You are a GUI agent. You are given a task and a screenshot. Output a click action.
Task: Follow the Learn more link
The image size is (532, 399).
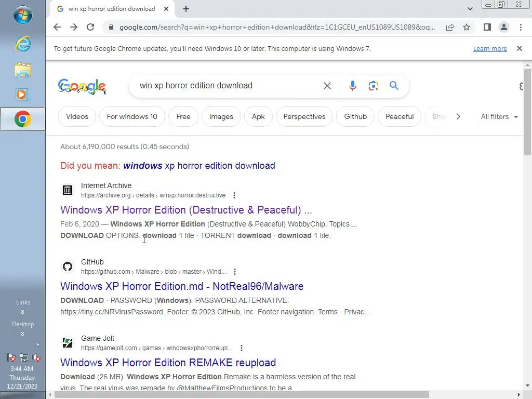click(x=490, y=48)
